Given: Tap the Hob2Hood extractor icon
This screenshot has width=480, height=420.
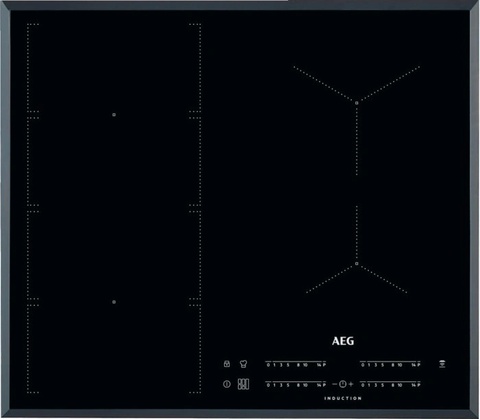Looking at the screenshot, I should pos(442,364).
